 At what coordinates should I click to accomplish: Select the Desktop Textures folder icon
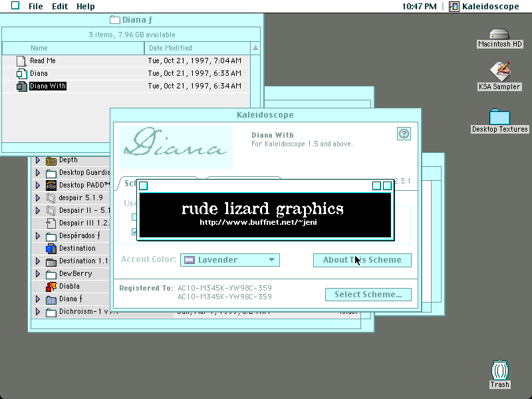pos(499,117)
